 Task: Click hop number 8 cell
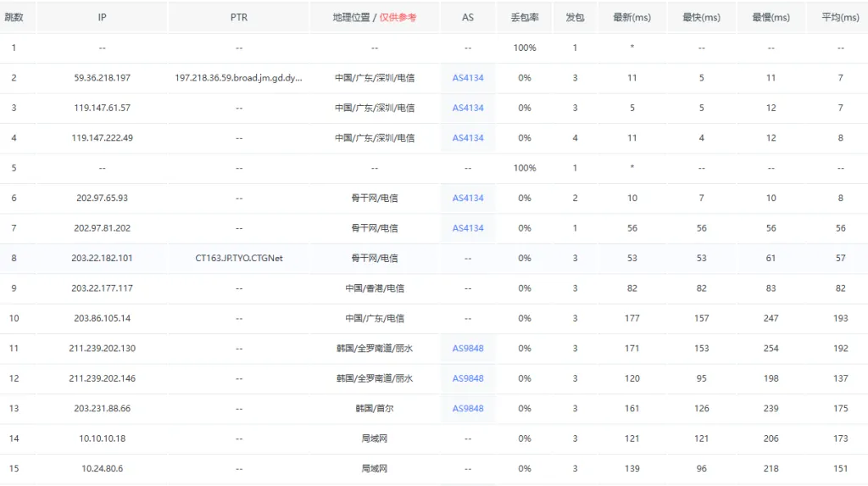[14, 258]
